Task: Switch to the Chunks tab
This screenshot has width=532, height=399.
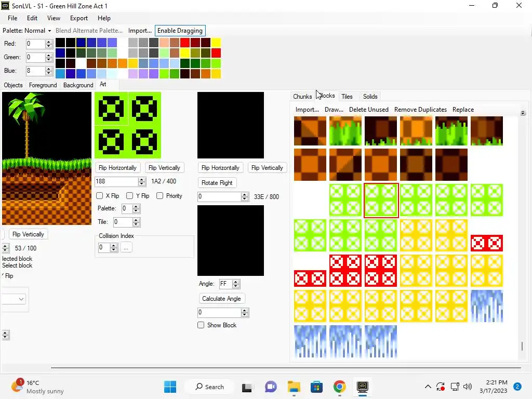Action: (302, 96)
